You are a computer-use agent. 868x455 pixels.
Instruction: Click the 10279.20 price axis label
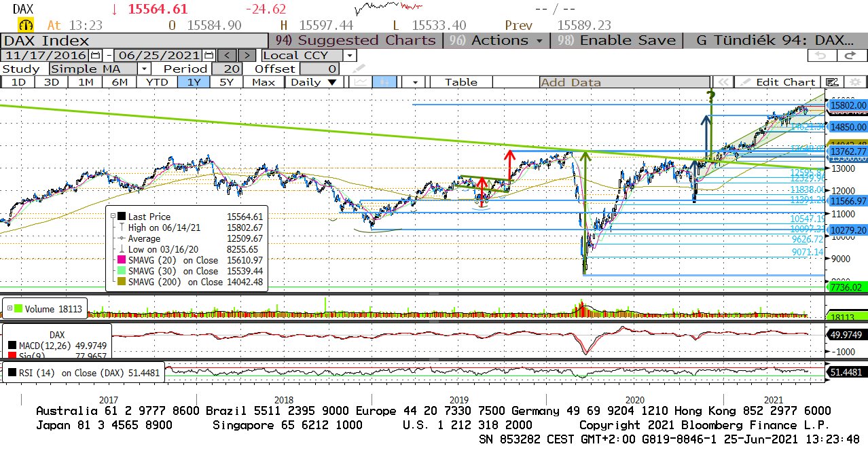pyautogui.click(x=847, y=230)
